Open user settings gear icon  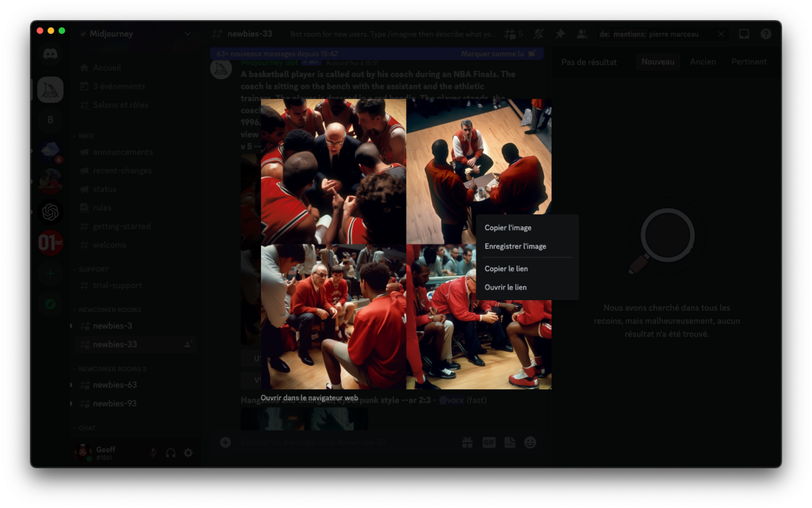coord(188,453)
